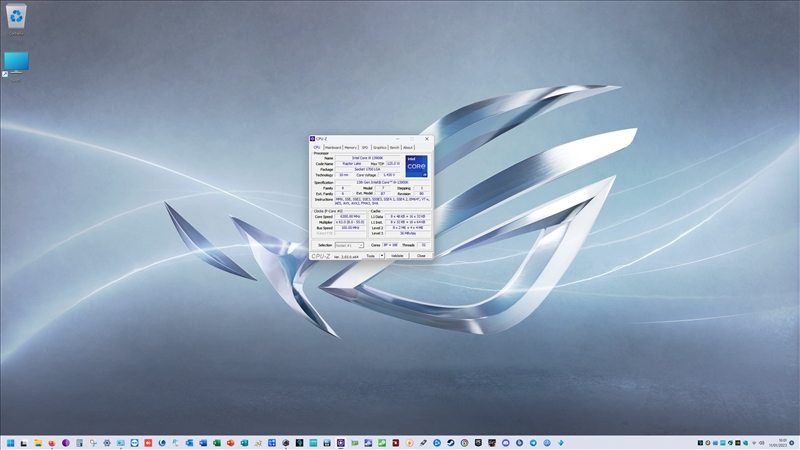800x450 pixels.
Task: Switch to the Mainboard tab
Action: tap(333, 147)
